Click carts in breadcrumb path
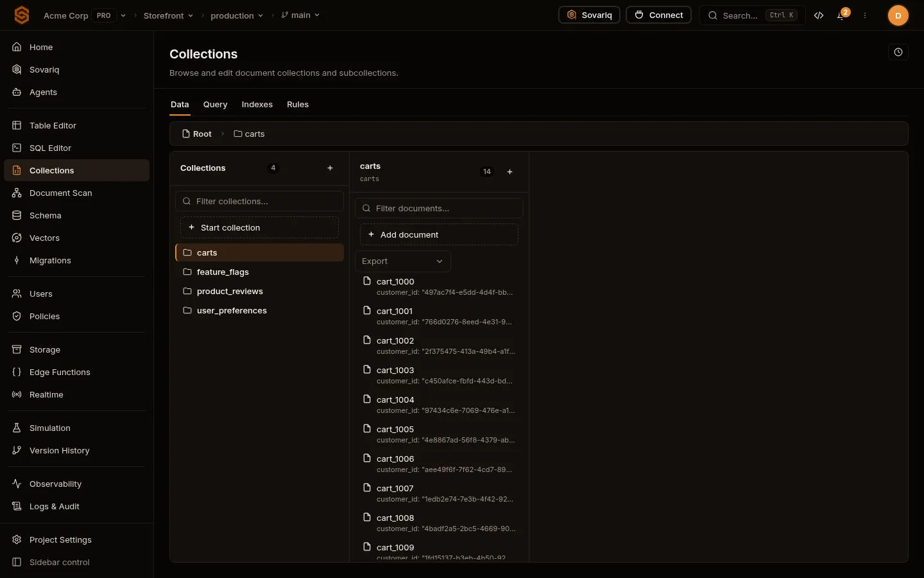The image size is (924, 578). tap(249, 134)
